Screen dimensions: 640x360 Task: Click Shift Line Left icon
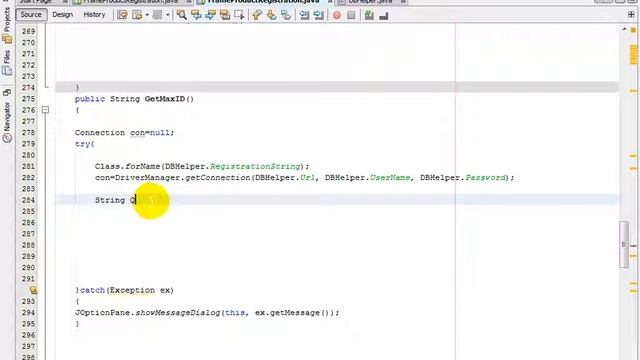(x=304, y=16)
